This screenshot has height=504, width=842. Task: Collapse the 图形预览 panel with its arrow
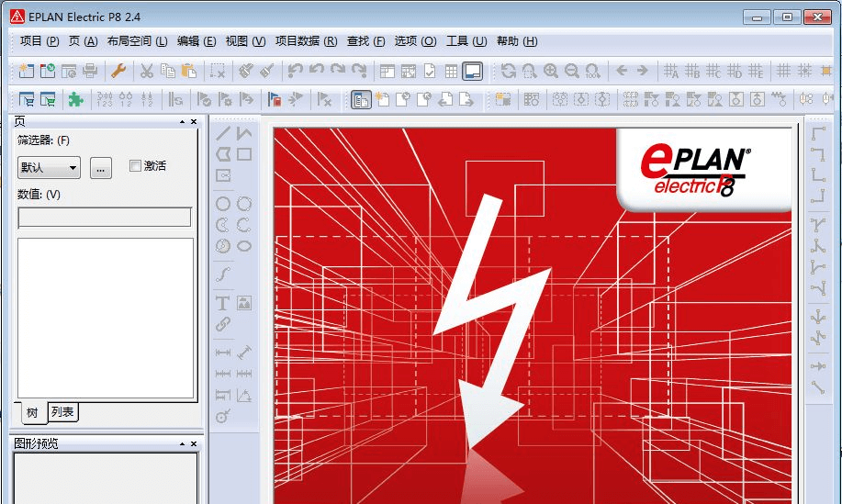182,444
